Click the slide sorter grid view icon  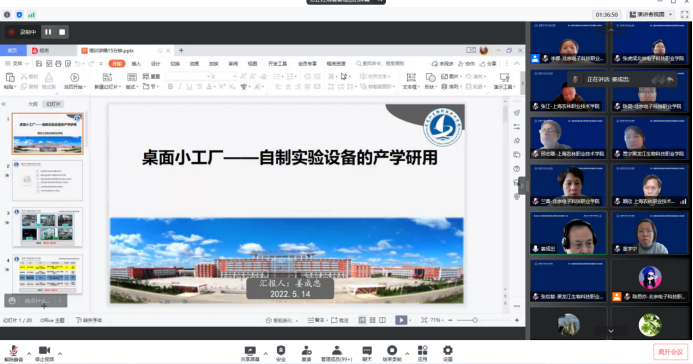click(372, 320)
